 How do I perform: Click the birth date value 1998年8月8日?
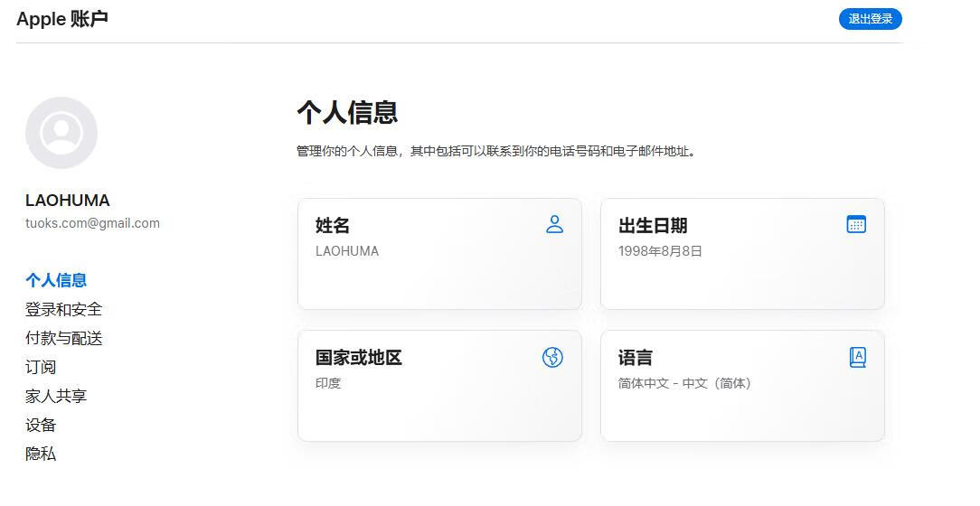(x=660, y=251)
